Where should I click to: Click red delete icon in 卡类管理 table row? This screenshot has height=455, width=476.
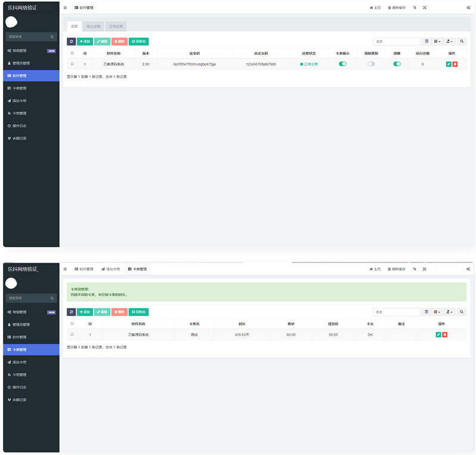[444, 335]
